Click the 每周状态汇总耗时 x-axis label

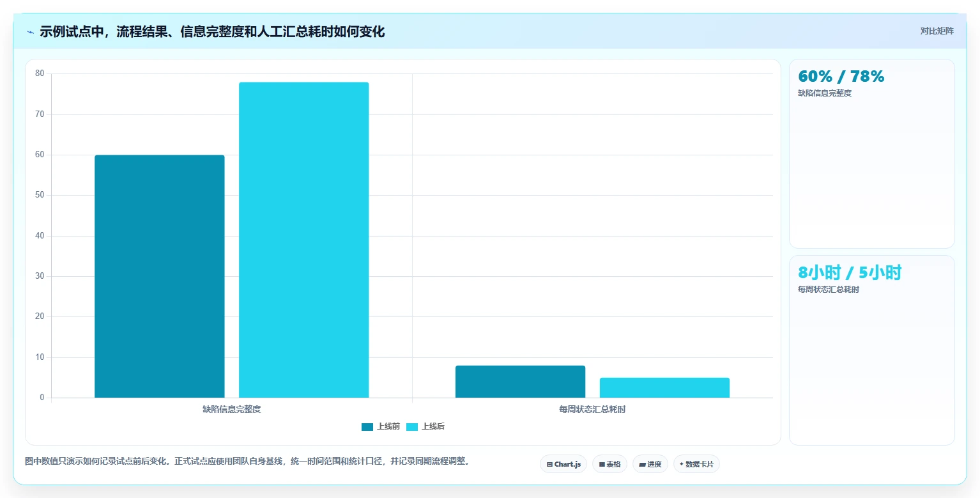pos(592,409)
